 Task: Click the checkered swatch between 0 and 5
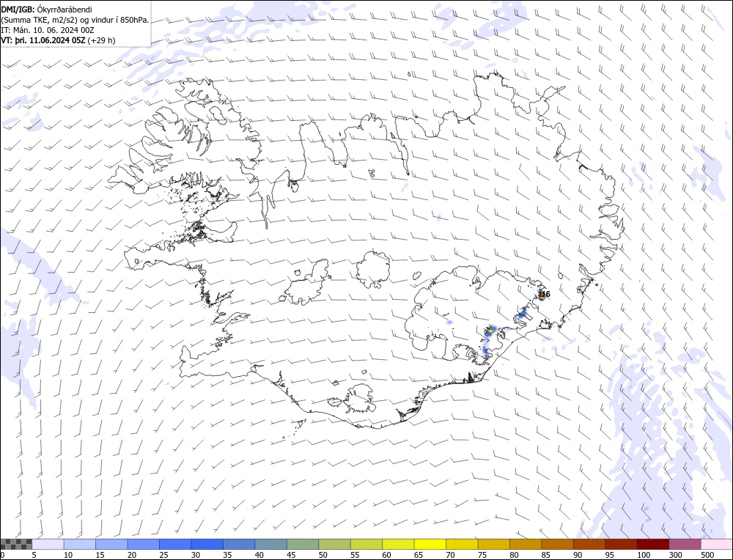(16, 544)
